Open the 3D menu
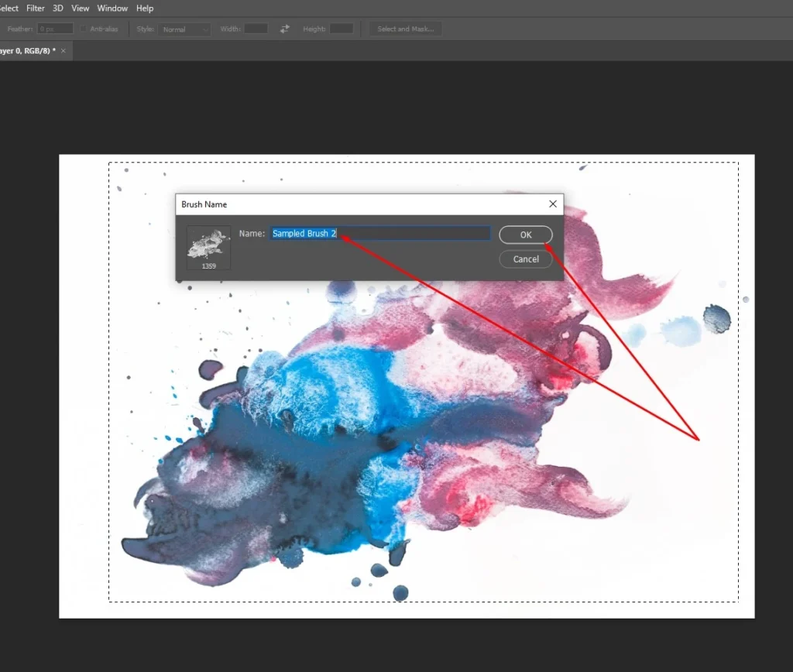Image resolution: width=793 pixels, height=672 pixels. pyautogui.click(x=57, y=8)
